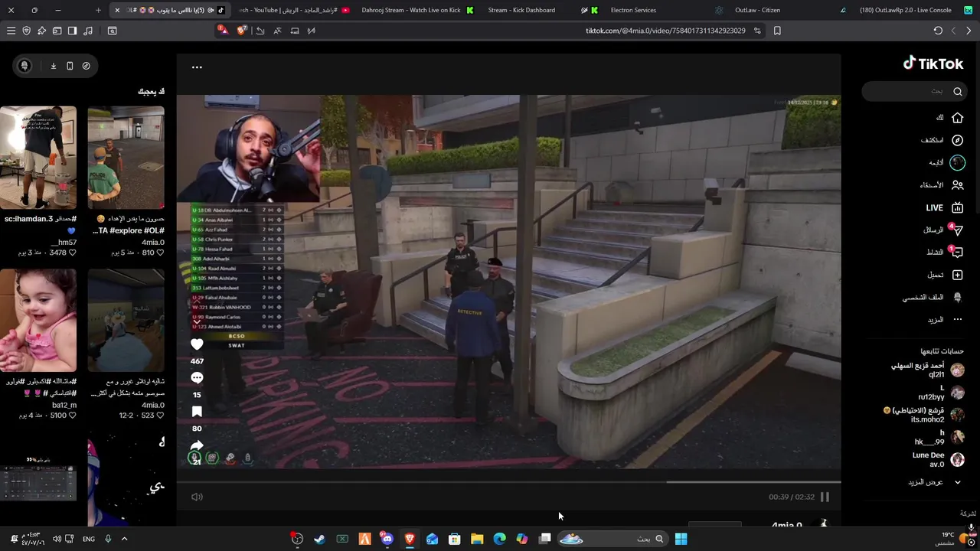Bookmark the video using the save icon

click(x=197, y=412)
